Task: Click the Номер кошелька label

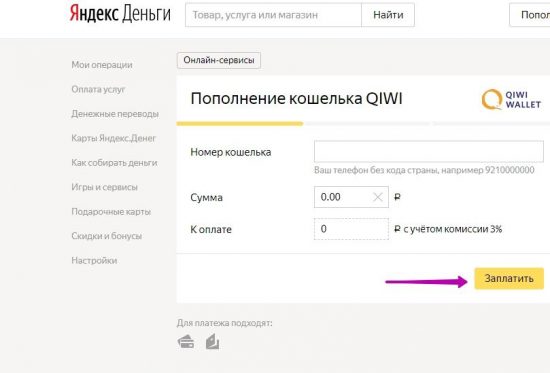Action: coord(231,152)
